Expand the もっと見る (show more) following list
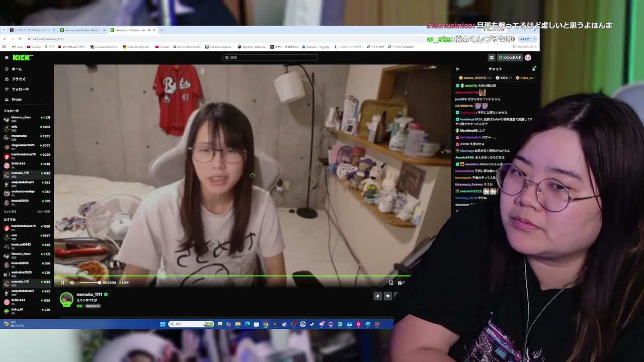The height and width of the screenshot is (362, 644). 10,212
